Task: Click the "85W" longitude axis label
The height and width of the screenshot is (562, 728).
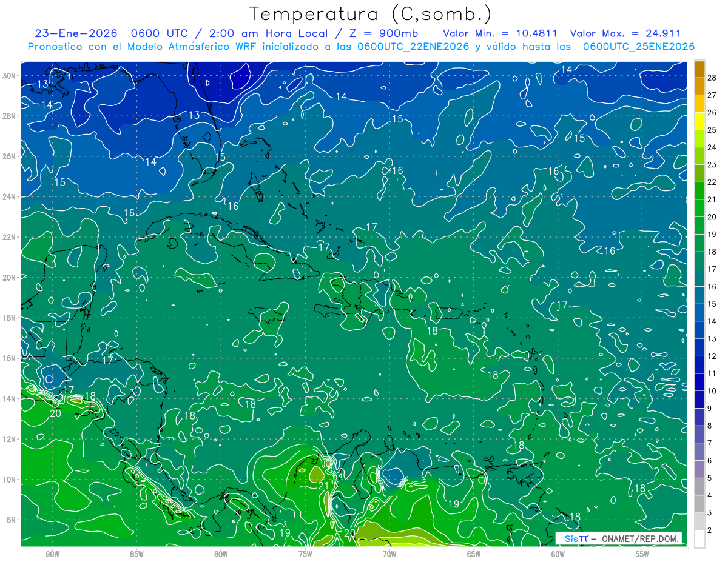Action: pyautogui.click(x=136, y=554)
